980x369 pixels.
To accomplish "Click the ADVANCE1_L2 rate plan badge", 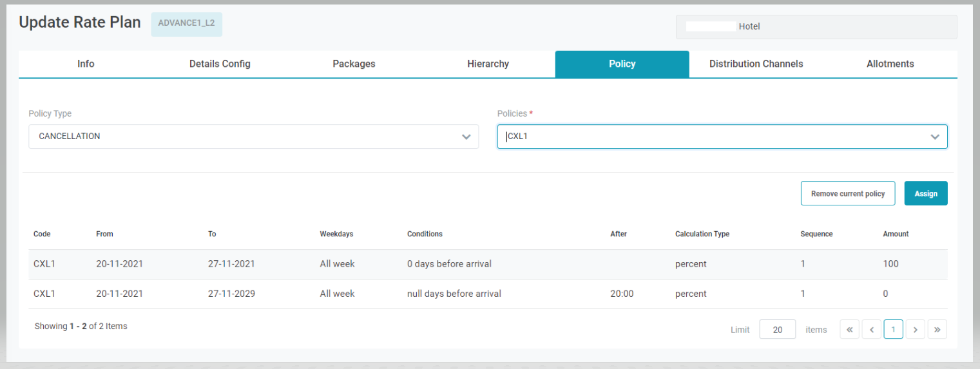I will coord(186,23).
